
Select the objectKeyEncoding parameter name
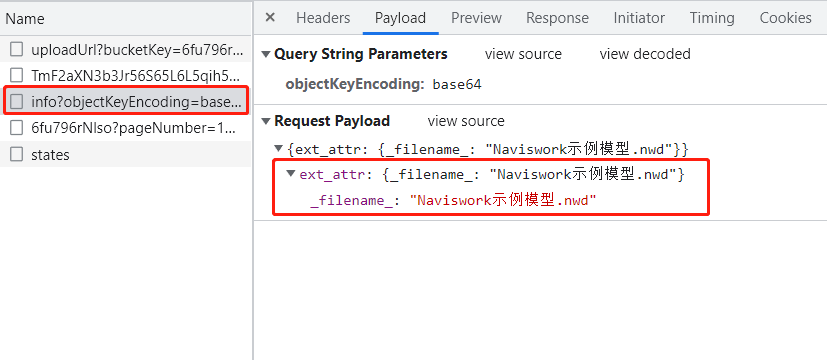point(355,84)
